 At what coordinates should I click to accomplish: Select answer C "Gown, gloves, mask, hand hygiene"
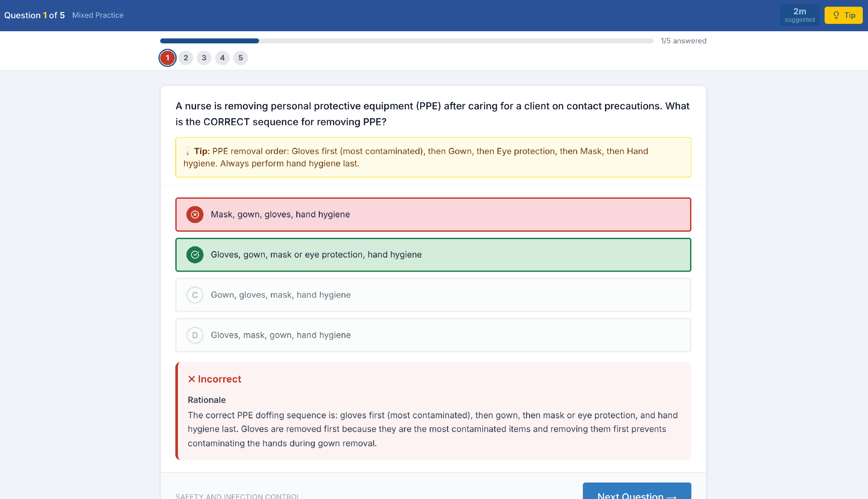(433, 295)
